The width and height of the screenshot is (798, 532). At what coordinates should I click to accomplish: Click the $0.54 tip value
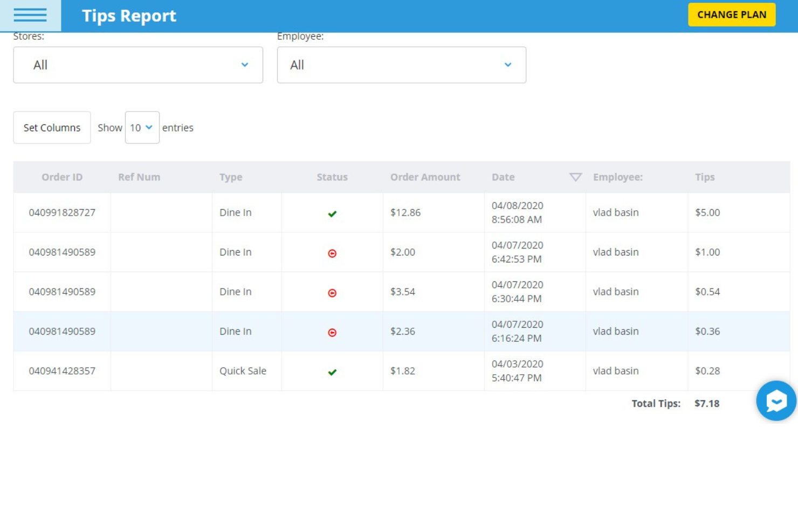point(707,292)
